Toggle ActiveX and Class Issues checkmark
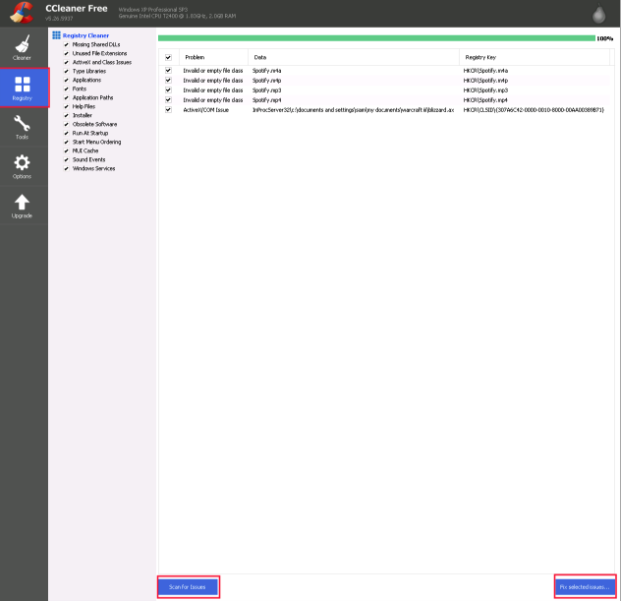 [x=66, y=63]
